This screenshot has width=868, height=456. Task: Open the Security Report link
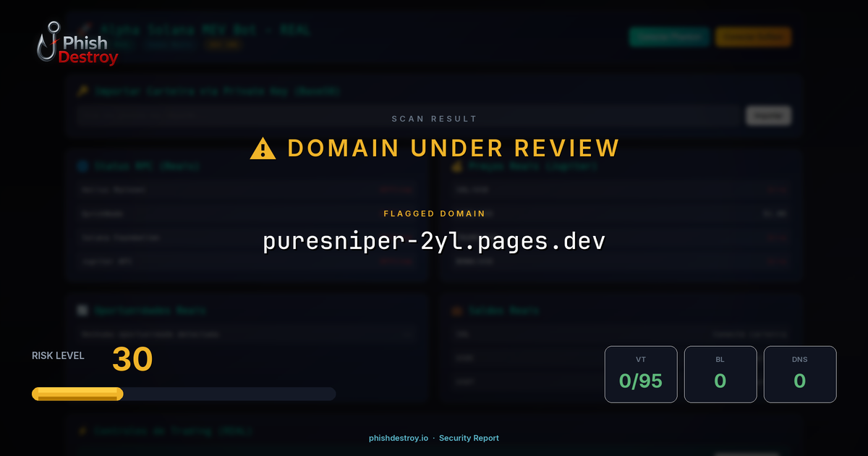[469, 438]
